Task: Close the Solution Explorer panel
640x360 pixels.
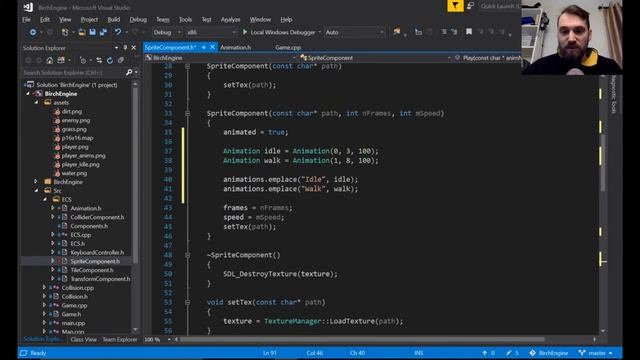Action: pos(133,48)
